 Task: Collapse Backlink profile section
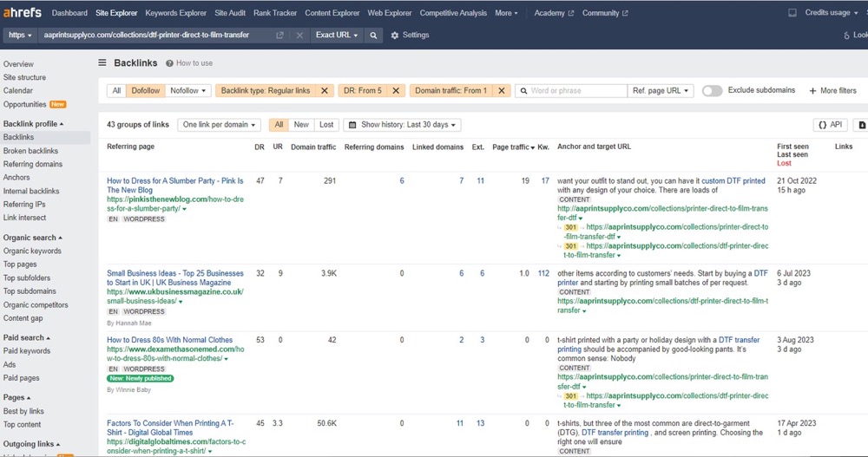33,123
